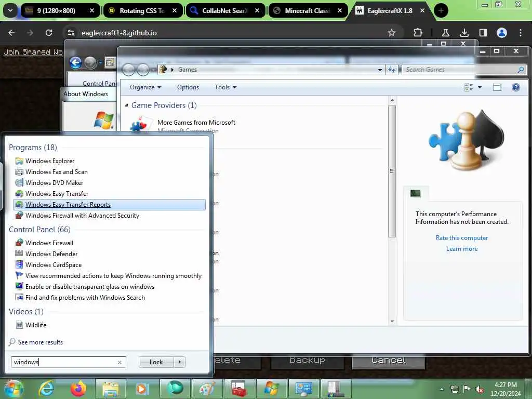Image resolution: width=532 pixels, height=399 pixels.
Task: Change view icon in Games toolbar
Action: pos(469,87)
